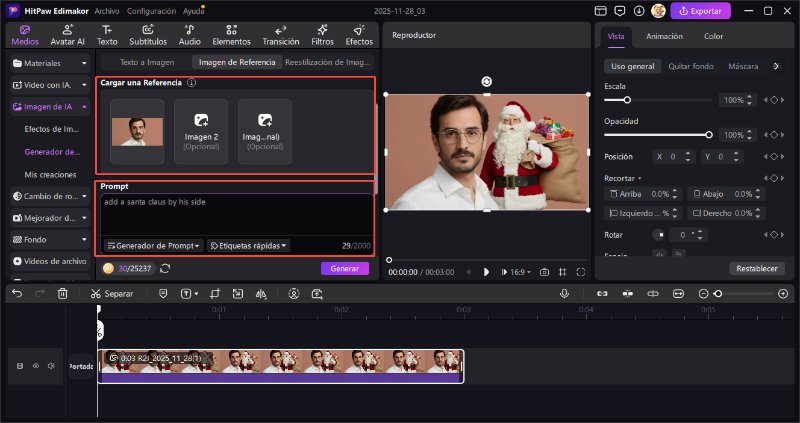The height and width of the screenshot is (423, 800).
Task: Open the Audio tab
Action: (189, 35)
